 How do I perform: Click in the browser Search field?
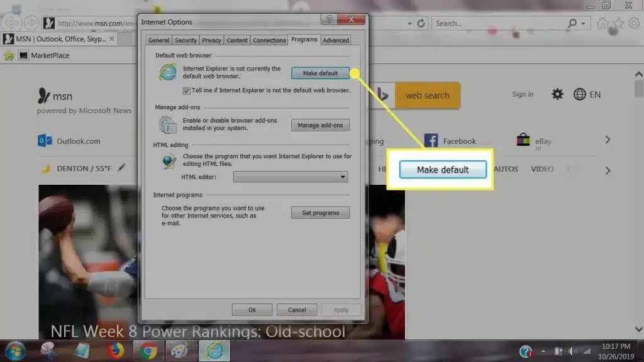(497, 23)
